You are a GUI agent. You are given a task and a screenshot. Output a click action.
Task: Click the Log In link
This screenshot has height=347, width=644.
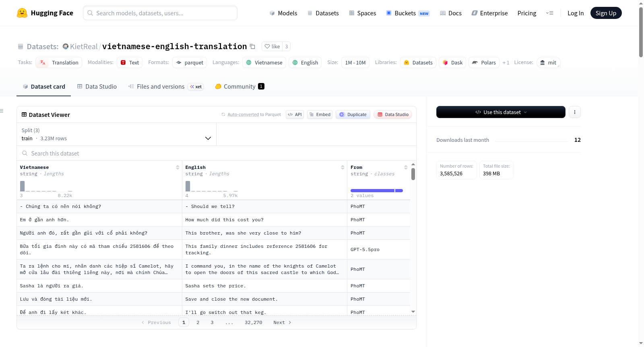[x=576, y=13]
